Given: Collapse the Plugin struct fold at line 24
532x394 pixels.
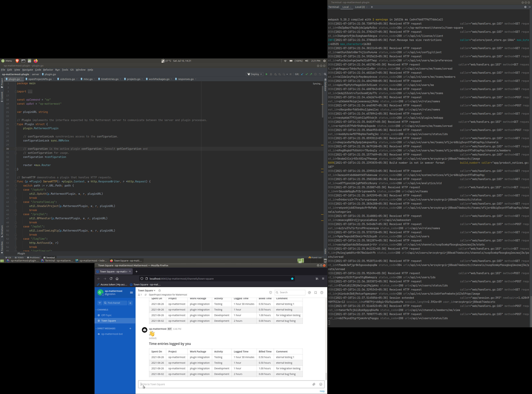Looking at the screenshot, I should (16, 124).
